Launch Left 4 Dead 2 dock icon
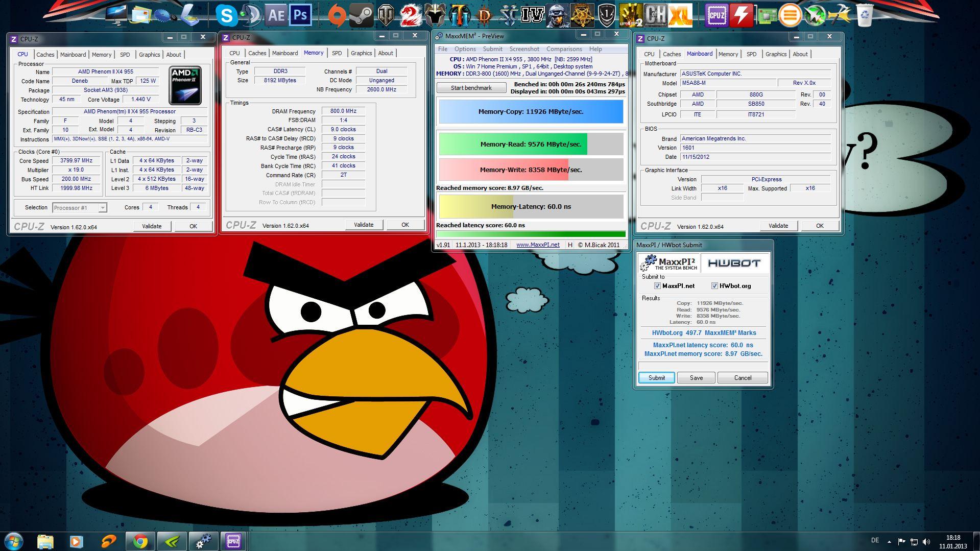This screenshot has height=551, width=980. 631,15
